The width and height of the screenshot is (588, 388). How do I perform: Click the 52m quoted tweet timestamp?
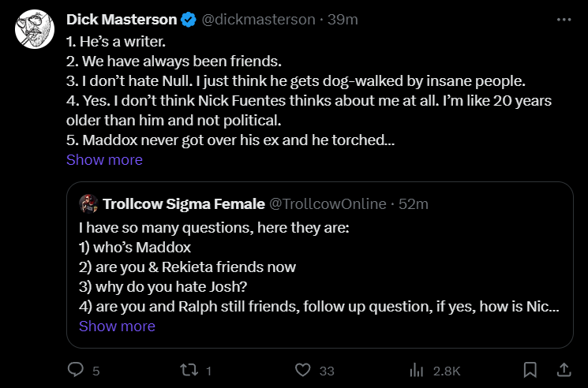tap(413, 204)
